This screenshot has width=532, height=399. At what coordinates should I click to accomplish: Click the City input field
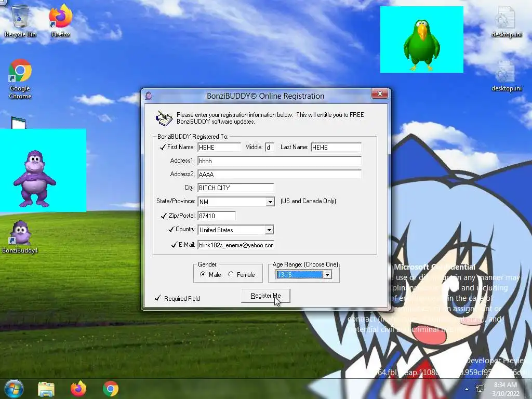(236, 188)
